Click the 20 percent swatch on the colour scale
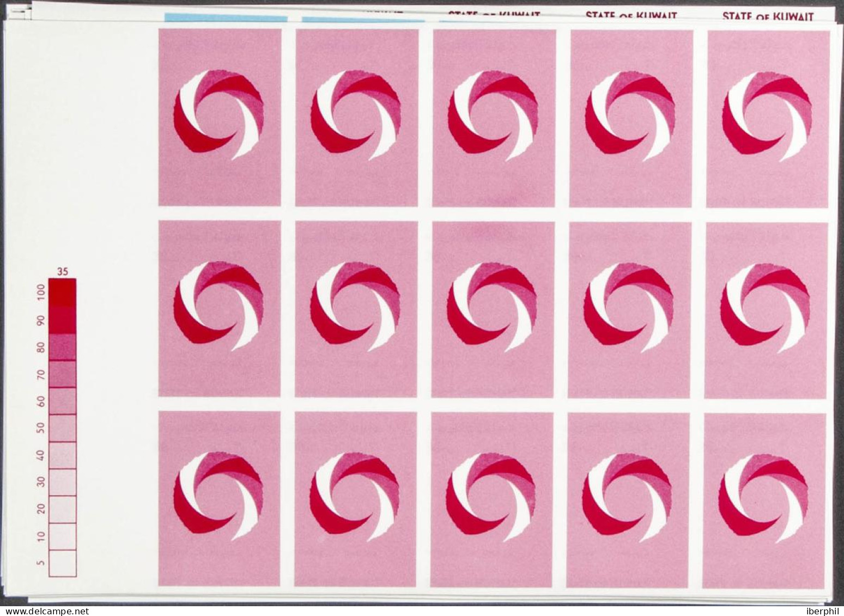 [62, 510]
